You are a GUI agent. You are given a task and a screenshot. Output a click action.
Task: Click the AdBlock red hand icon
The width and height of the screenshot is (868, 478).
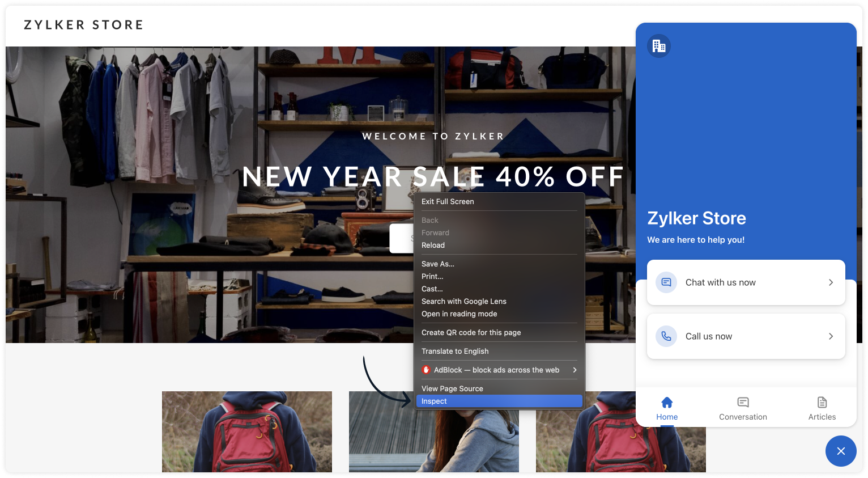pos(426,370)
